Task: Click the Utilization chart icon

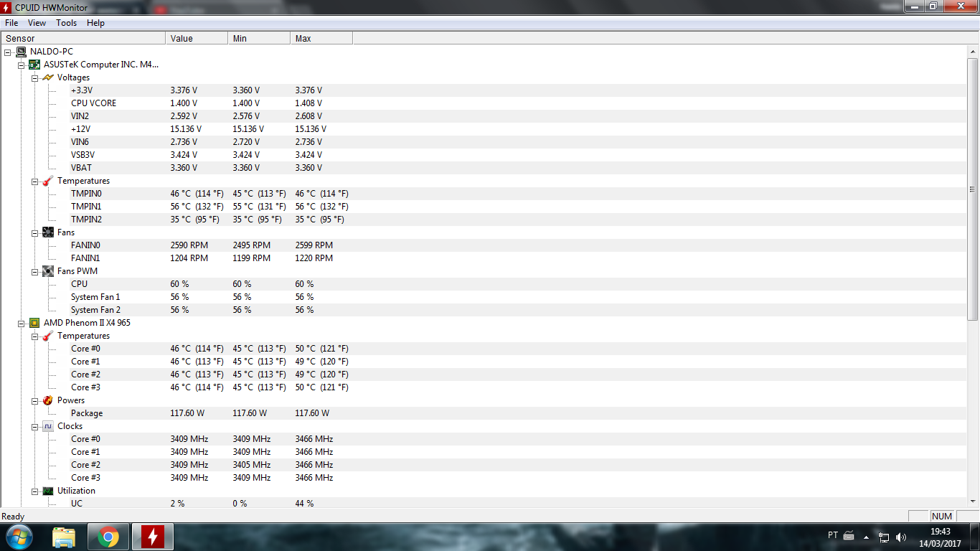Action: (48, 491)
